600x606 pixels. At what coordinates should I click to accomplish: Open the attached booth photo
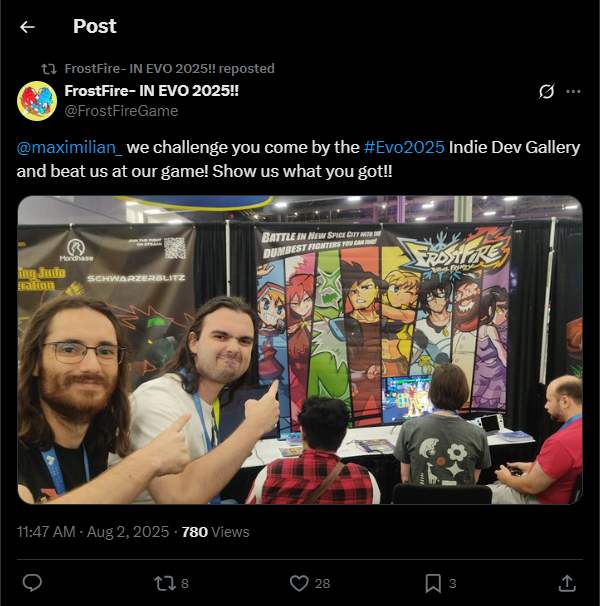tap(300, 350)
